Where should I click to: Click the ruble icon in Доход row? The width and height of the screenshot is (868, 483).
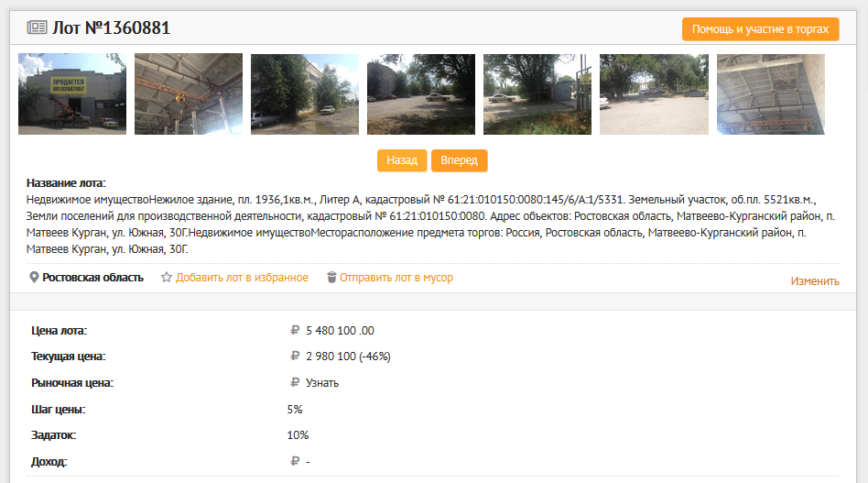click(295, 461)
